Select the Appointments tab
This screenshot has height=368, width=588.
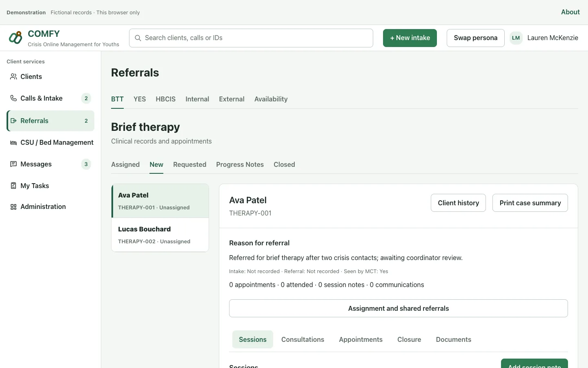(361, 339)
